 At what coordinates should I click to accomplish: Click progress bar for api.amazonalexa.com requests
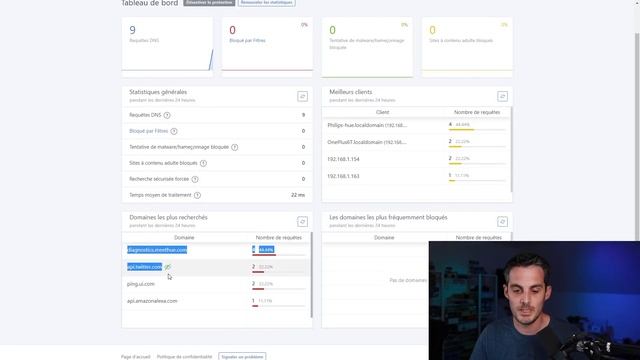(279, 306)
